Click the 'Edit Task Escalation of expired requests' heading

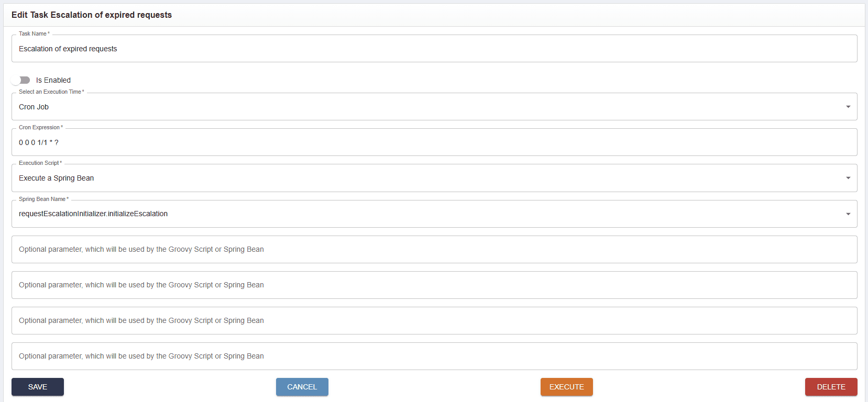click(92, 15)
